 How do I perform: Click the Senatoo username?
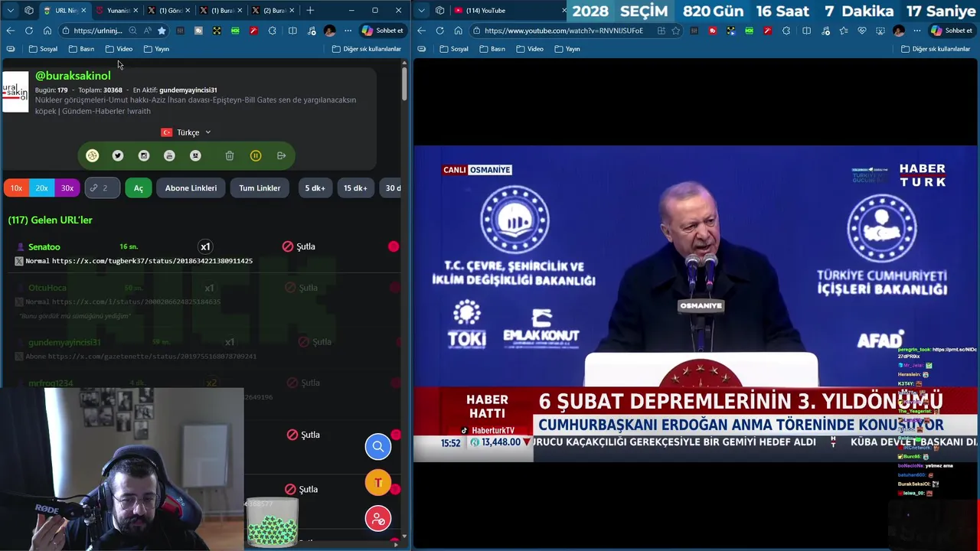click(x=44, y=246)
